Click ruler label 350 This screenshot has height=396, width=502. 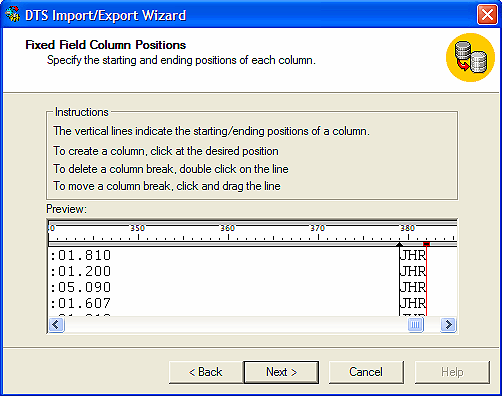coord(137,228)
